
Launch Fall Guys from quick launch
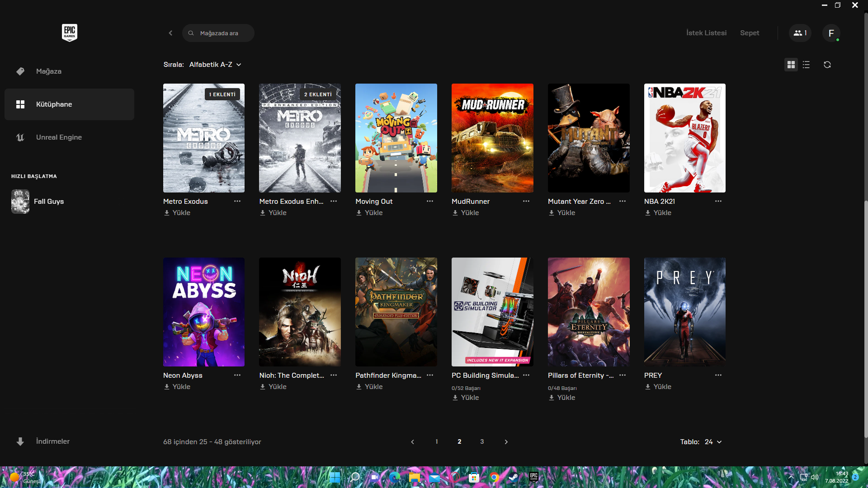(x=38, y=202)
